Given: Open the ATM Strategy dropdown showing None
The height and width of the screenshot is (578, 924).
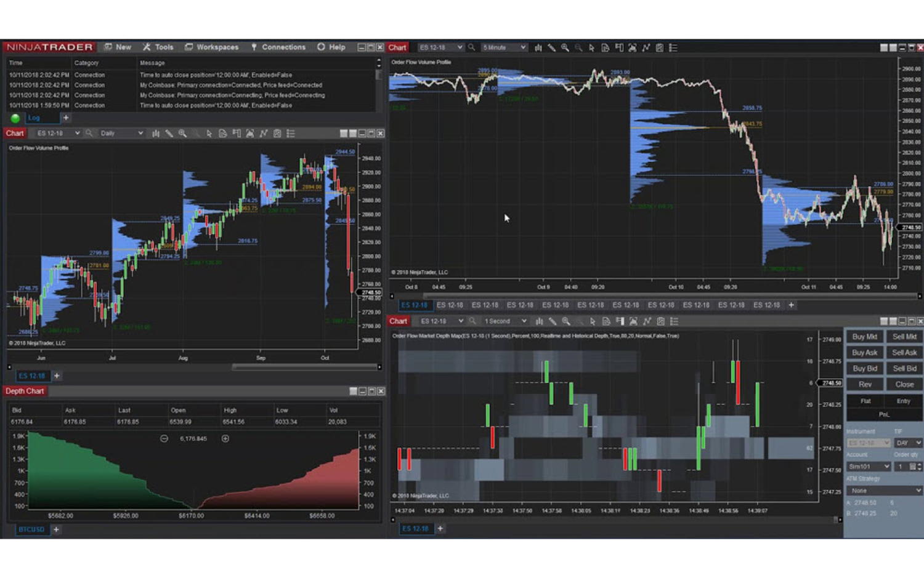Looking at the screenshot, I should pyautogui.click(x=884, y=490).
